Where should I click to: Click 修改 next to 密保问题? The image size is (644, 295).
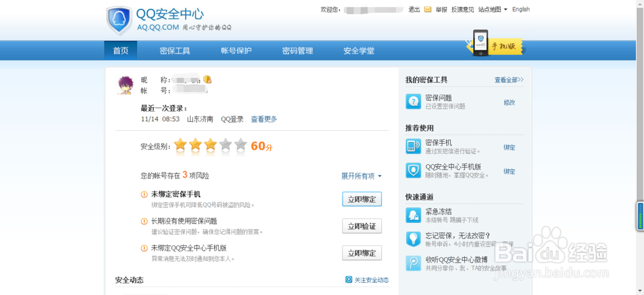(x=509, y=102)
